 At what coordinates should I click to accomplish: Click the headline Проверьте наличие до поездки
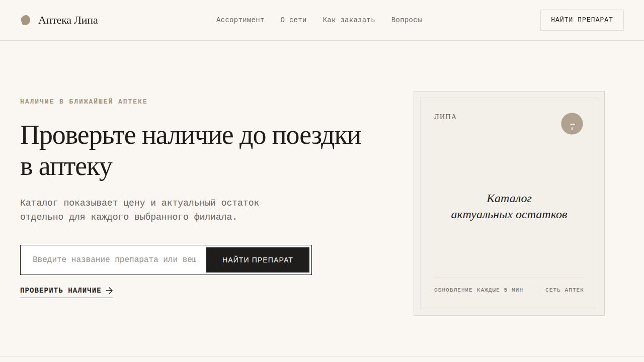click(x=191, y=150)
